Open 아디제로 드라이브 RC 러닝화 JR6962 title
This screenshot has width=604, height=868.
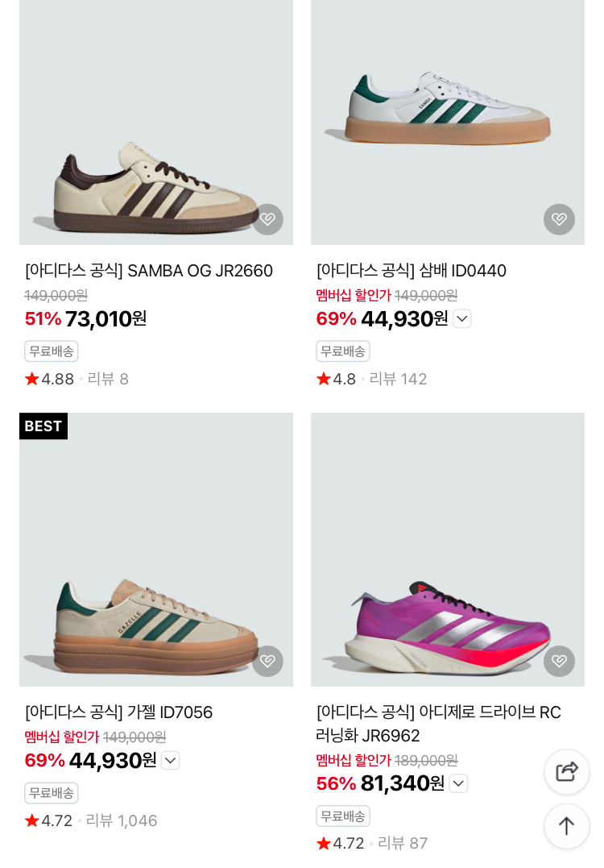point(438,724)
